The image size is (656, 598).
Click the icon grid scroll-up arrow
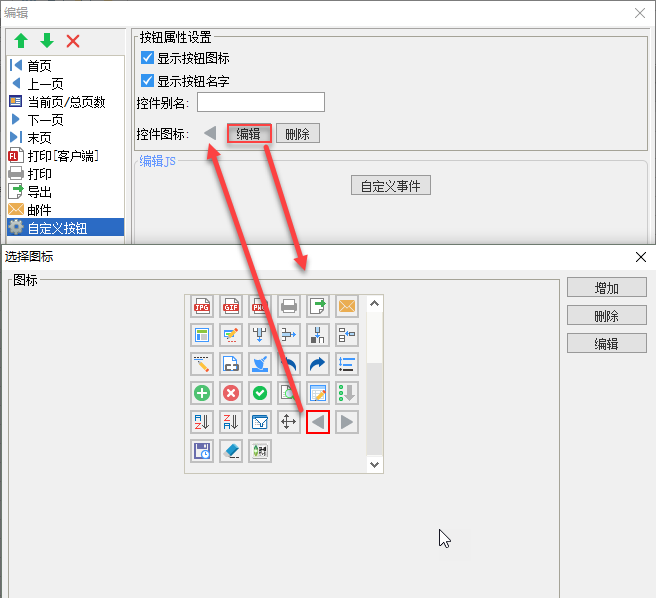coord(374,303)
